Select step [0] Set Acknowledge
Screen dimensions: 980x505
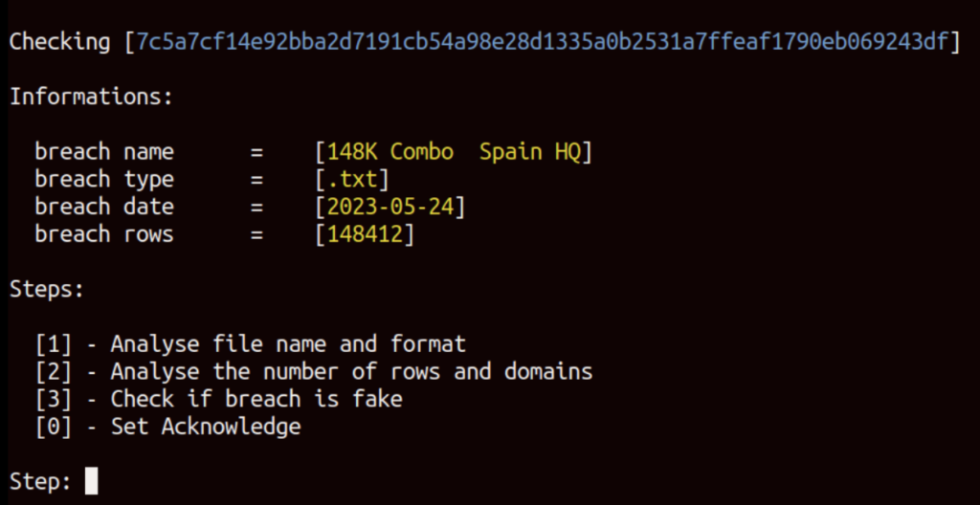pos(168,427)
